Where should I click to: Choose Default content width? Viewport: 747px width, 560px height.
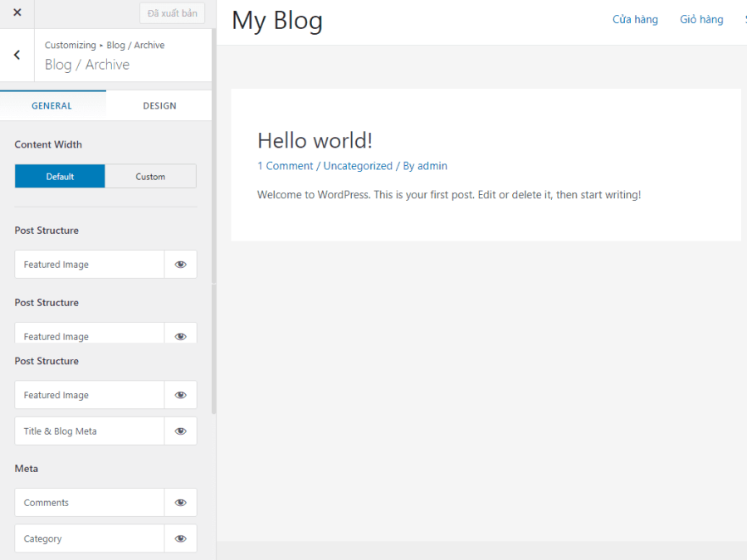pyautogui.click(x=60, y=177)
